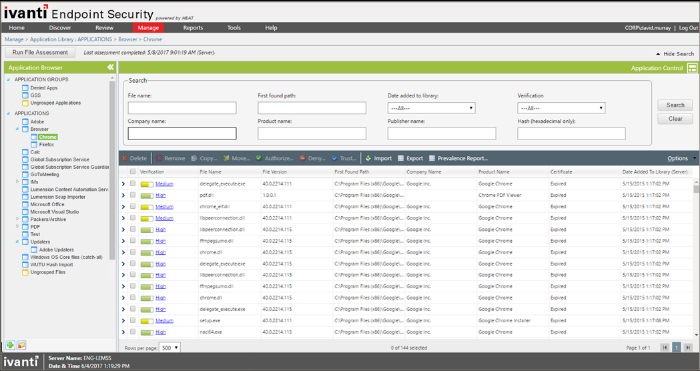Click the Import toolbar item
Screen dimensions: 700x371
(379, 158)
